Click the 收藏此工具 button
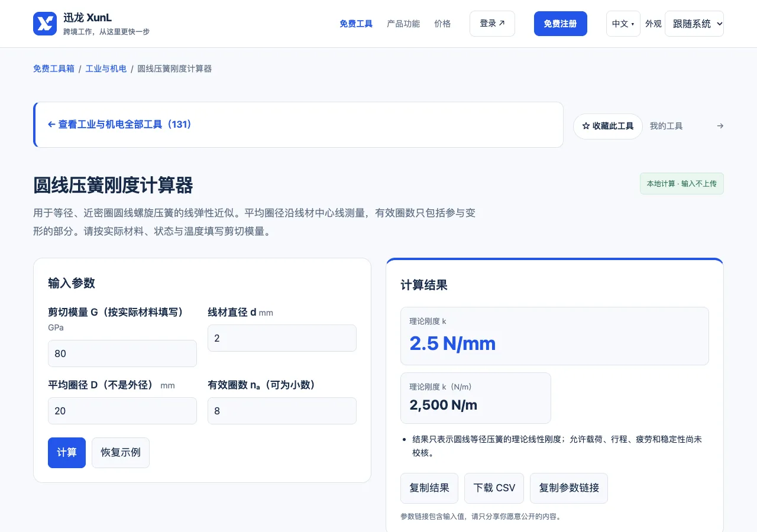 pos(608,126)
